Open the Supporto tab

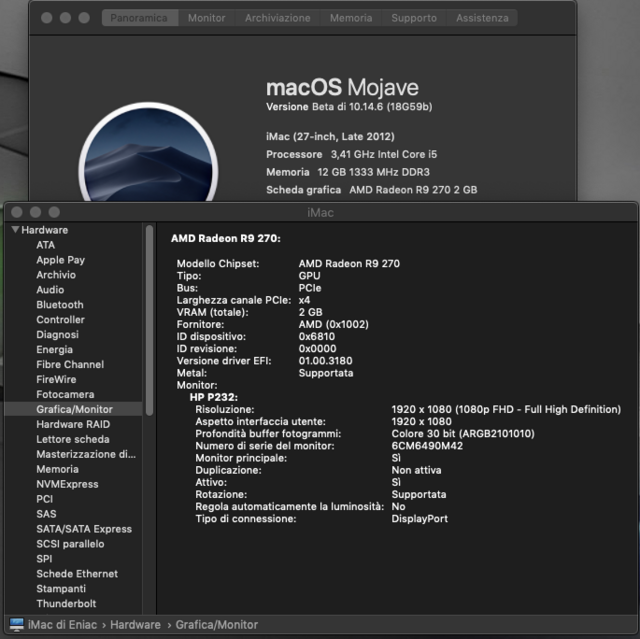click(414, 18)
